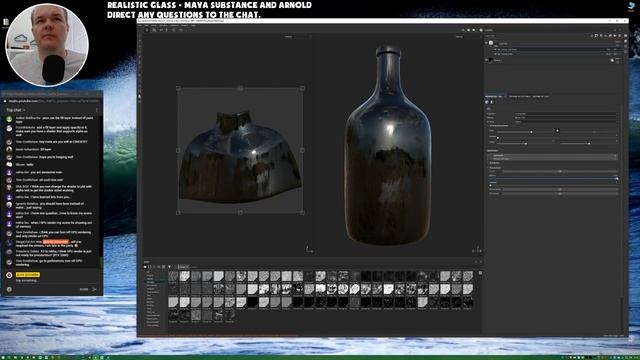Viewport: 640px width, 360px height.
Task: Select the mask thumbnail on the bottom layer
Action: coord(612,60)
